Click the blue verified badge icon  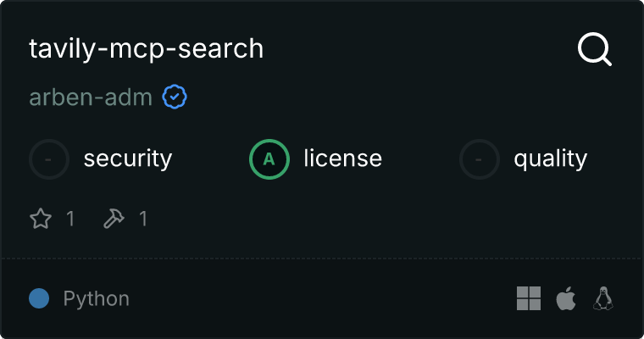(x=175, y=97)
